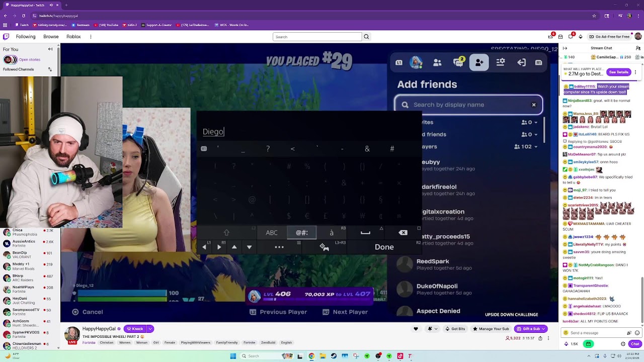Mute the HappyHappyGal browser tab audio
Viewport: 644px width, 362px height.
tap(51, 5)
